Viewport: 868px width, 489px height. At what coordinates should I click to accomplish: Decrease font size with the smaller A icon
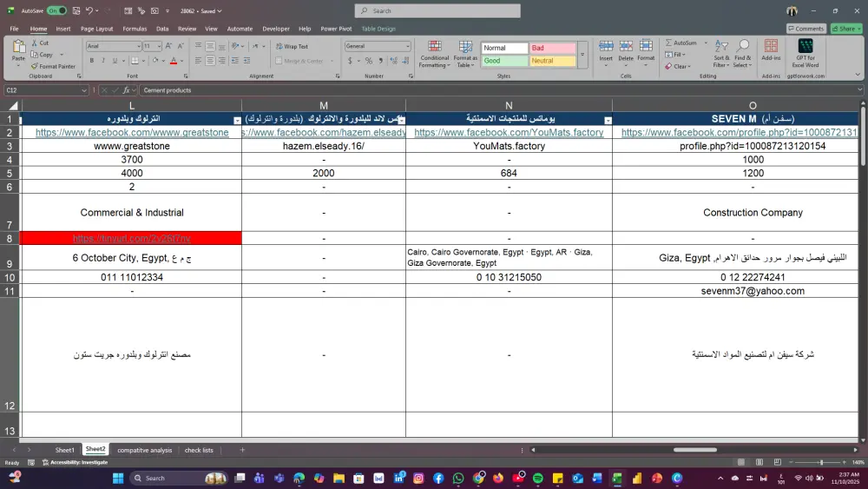[181, 46]
